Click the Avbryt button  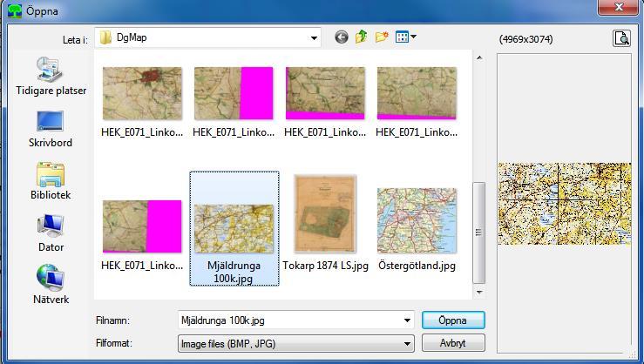[453, 343]
